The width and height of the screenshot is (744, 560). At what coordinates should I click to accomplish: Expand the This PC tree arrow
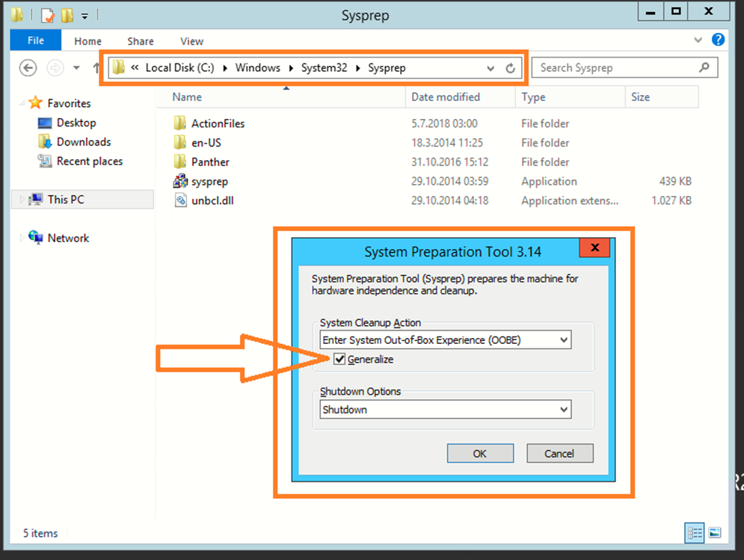click(22, 200)
